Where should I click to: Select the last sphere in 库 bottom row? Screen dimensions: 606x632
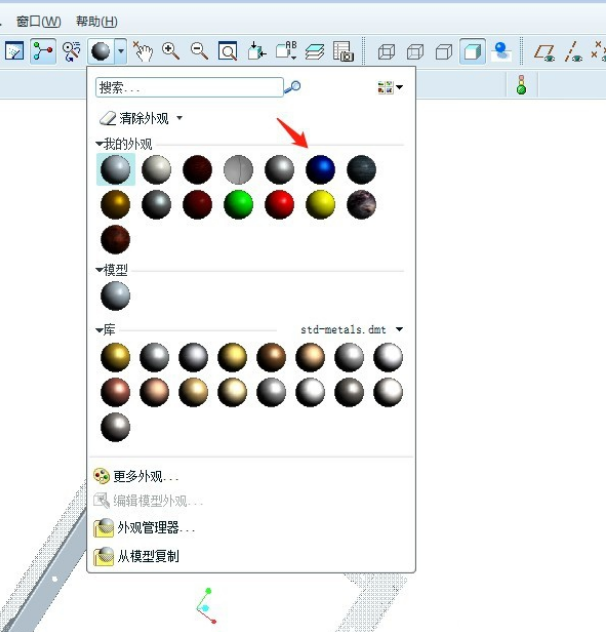pos(115,427)
